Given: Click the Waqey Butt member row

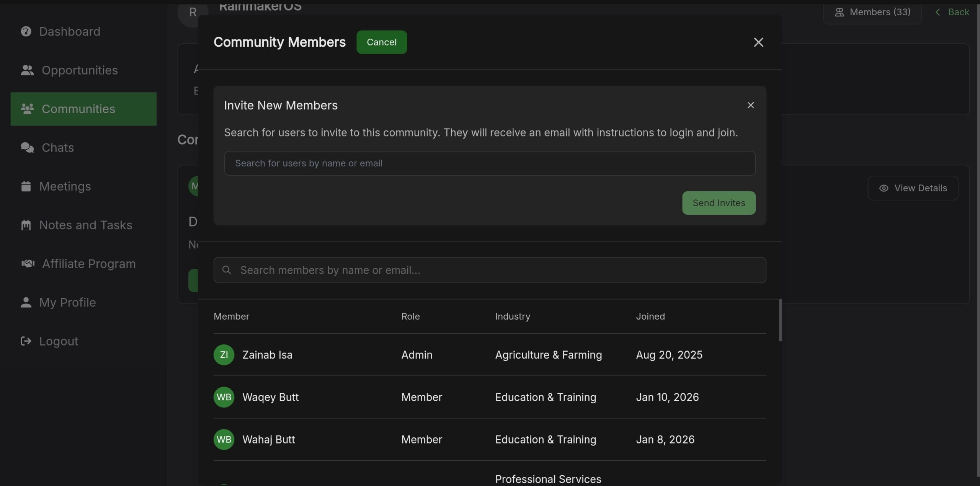Looking at the screenshot, I should [489, 397].
